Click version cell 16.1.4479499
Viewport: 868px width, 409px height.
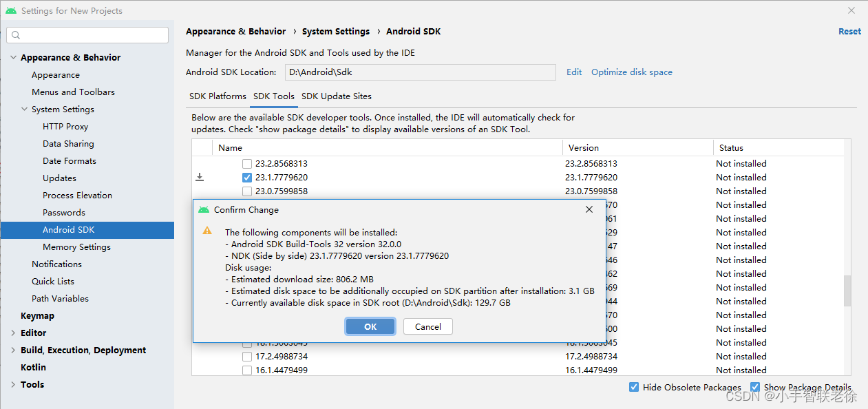tap(591, 370)
